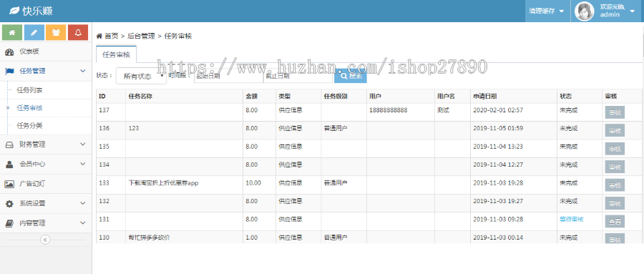The width and height of the screenshot is (644, 274).
Task: Open 广告幻灯 via its picture icon
Action: point(9,184)
